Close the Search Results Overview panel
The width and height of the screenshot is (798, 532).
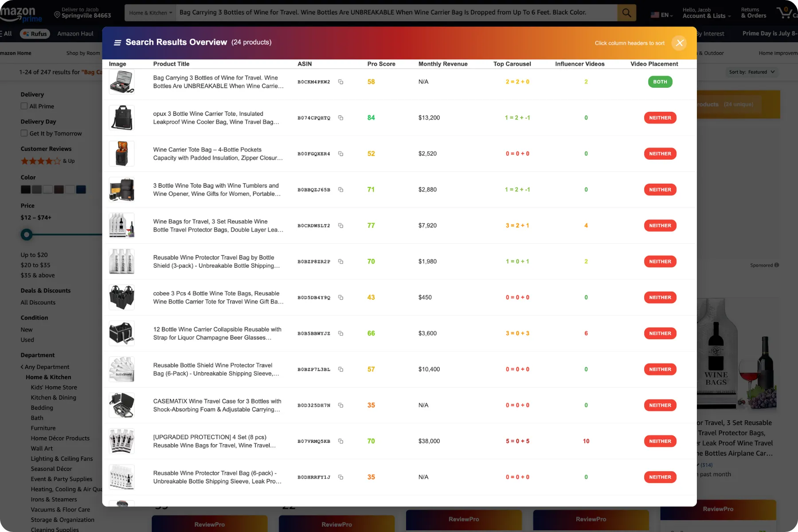(679, 43)
